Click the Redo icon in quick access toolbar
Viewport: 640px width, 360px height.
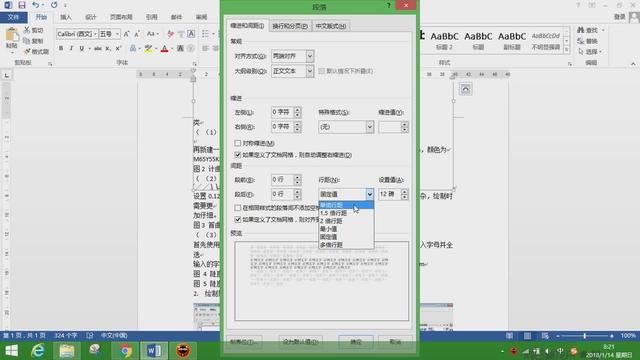[x=54, y=5]
